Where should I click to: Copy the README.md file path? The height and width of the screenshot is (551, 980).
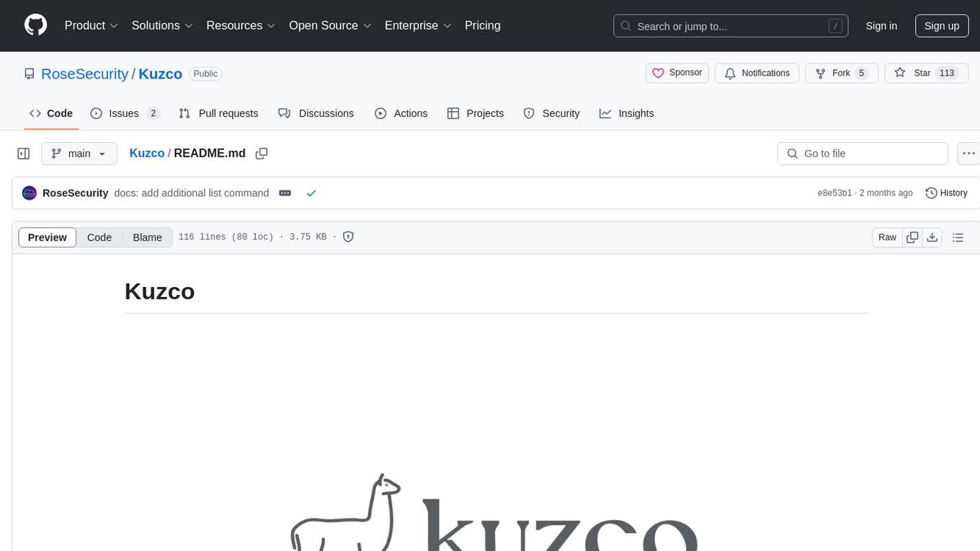[262, 154]
